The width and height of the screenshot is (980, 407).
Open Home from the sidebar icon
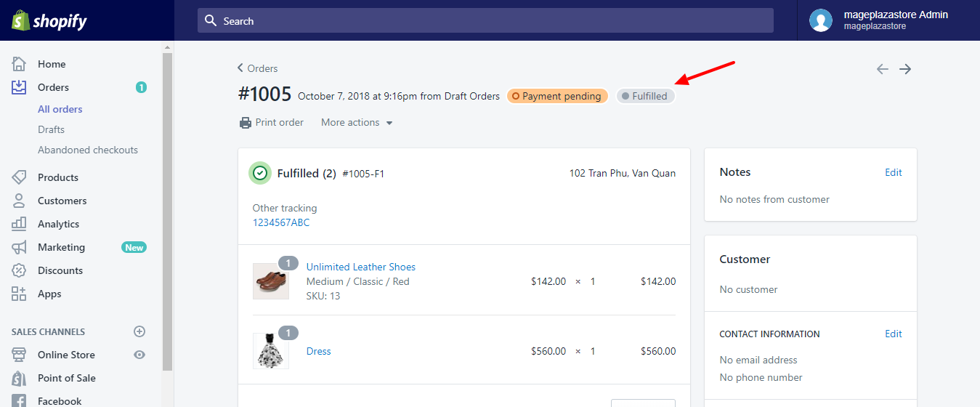coord(19,64)
